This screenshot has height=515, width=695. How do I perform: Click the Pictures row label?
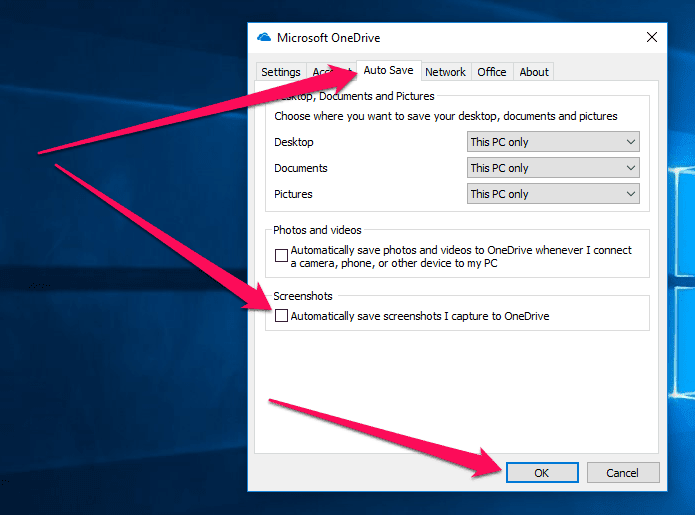[x=293, y=194]
